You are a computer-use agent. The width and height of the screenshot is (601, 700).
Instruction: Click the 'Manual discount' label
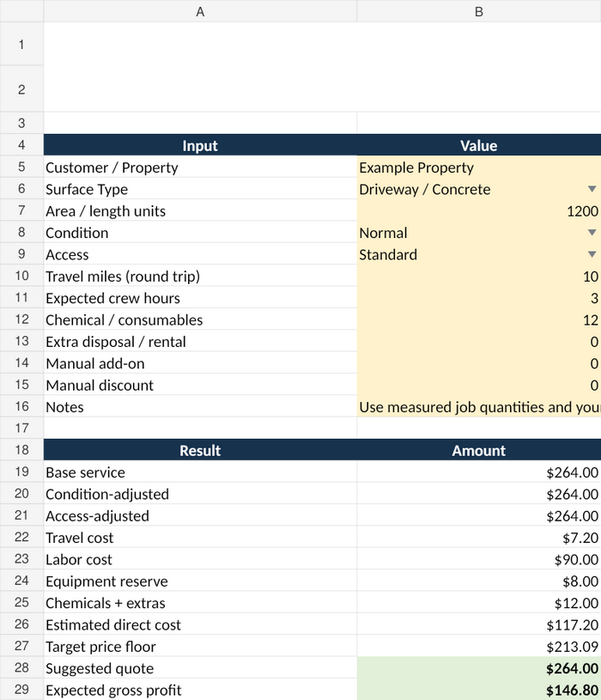pos(100,386)
